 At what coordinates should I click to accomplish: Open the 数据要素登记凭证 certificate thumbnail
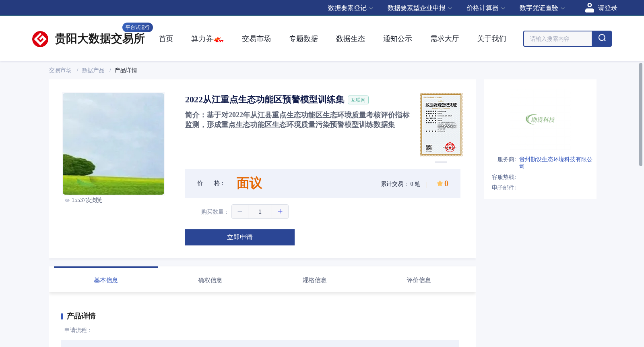click(x=441, y=125)
